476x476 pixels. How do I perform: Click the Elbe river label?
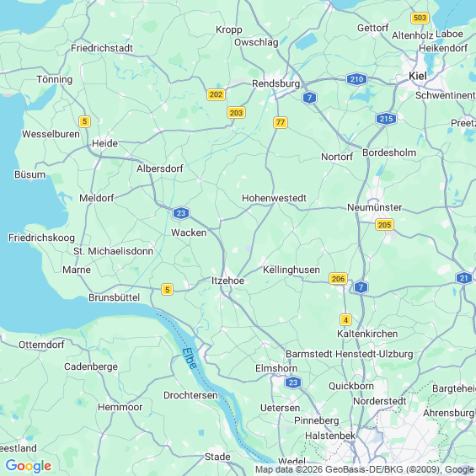click(x=190, y=359)
